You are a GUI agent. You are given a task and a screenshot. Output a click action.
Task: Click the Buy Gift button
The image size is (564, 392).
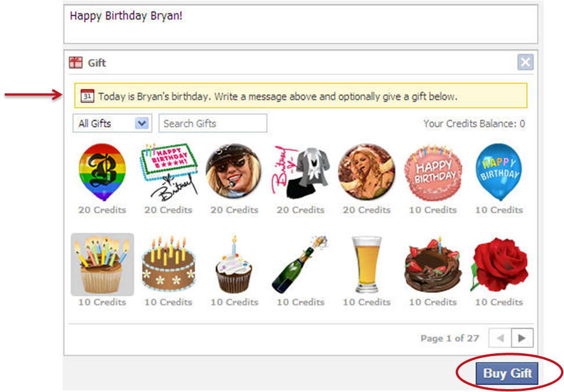coord(507,373)
